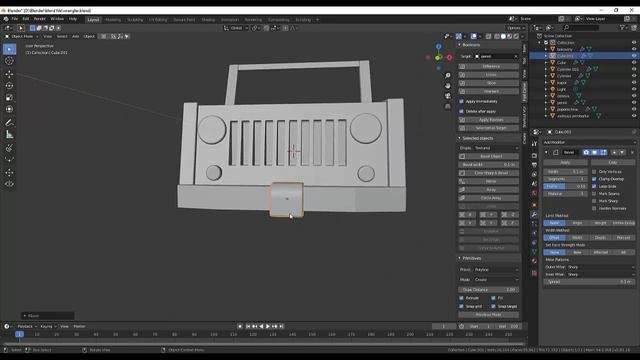Switch to the Modeling workspace tab
This screenshot has height=360, width=640.
pyautogui.click(x=113, y=20)
